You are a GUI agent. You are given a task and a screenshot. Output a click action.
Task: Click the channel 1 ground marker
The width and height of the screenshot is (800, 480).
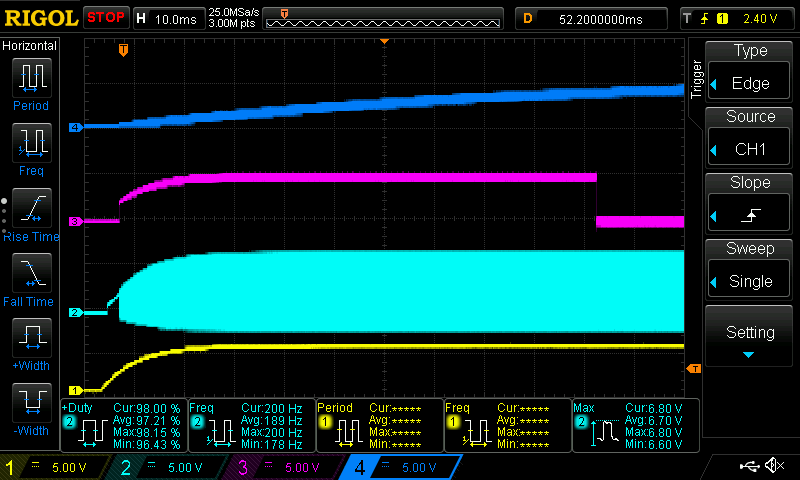[76, 390]
